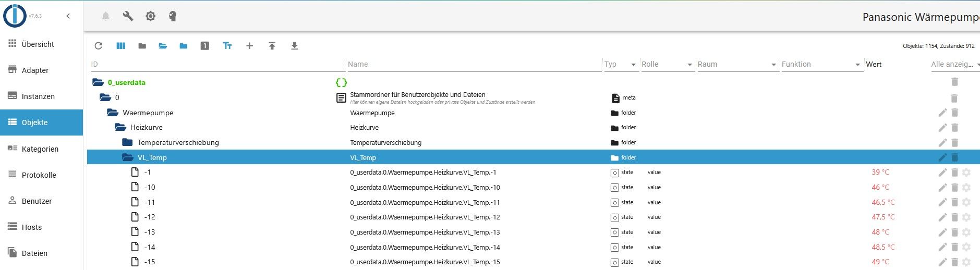Click the add new object plus icon

click(x=249, y=46)
